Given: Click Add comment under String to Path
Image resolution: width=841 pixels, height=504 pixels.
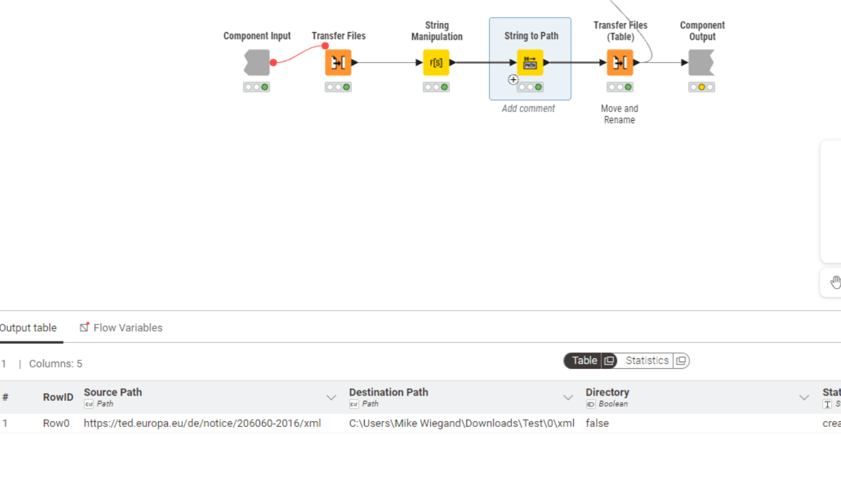Looking at the screenshot, I should pos(528,109).
